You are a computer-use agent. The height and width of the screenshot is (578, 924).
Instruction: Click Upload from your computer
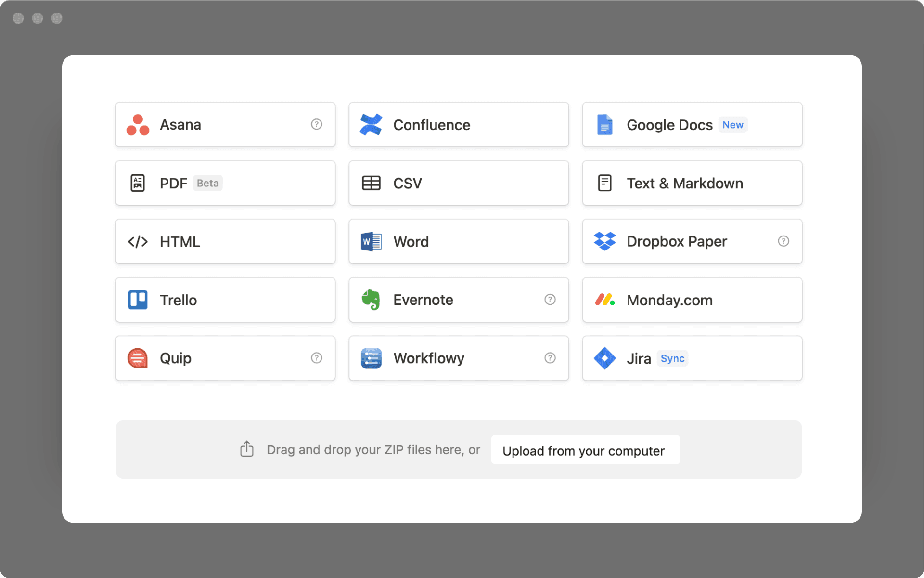point(584,450)
